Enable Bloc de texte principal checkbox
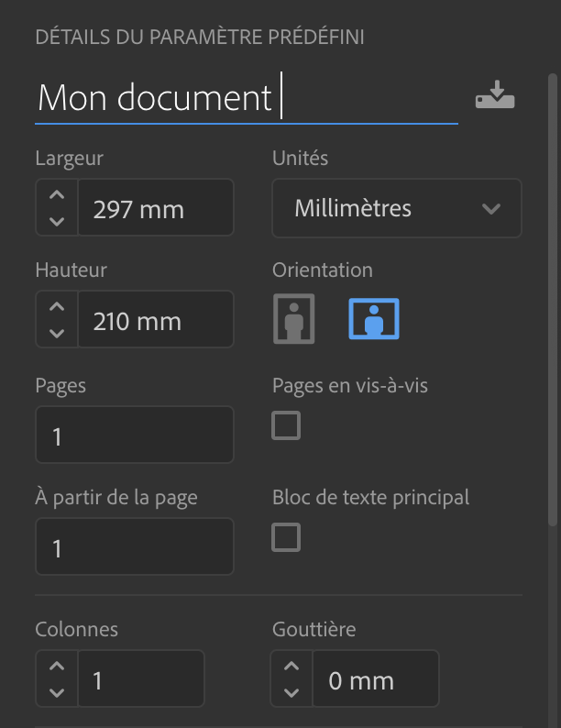561x728 pixels. [286, 537]
